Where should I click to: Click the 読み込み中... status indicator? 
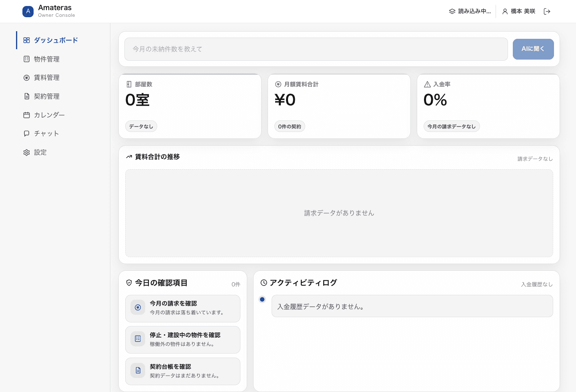470,12
